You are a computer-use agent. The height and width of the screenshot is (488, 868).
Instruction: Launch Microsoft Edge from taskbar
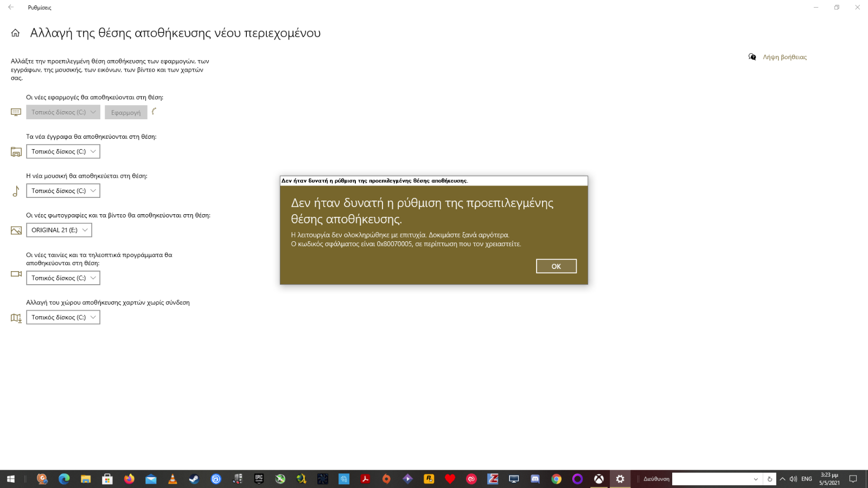[64, 479]
